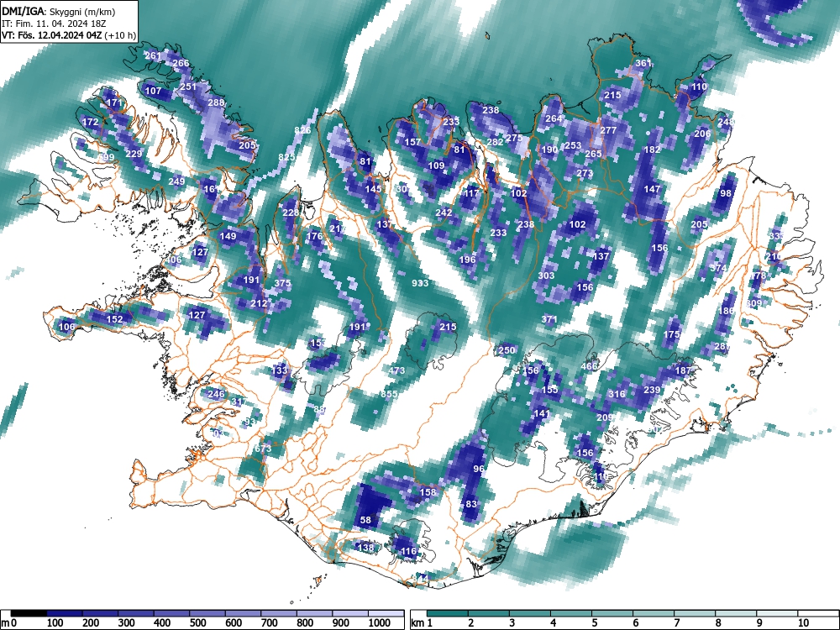The height and width of the screenshot is (630, 840).
Task: Click the visibility value 187
Action: (x=683, y=370)
